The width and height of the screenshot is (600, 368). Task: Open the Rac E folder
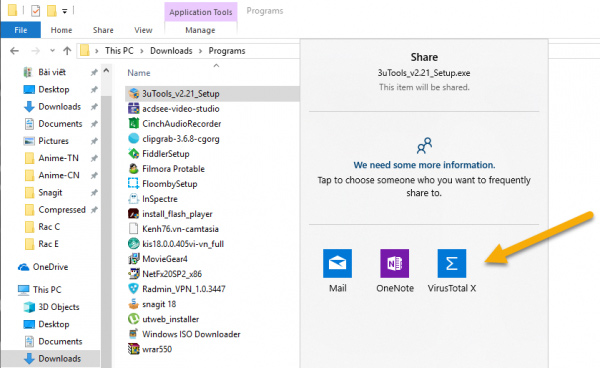(48, 244)
